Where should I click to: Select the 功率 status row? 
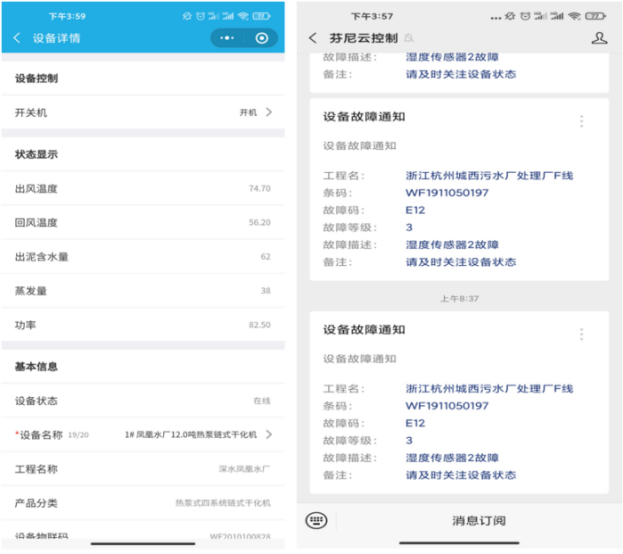point(143,325)
